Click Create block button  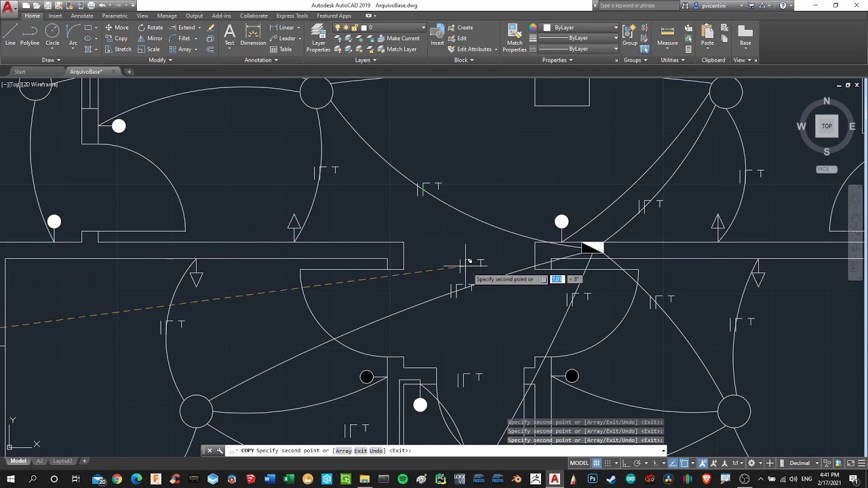[460, 28]
